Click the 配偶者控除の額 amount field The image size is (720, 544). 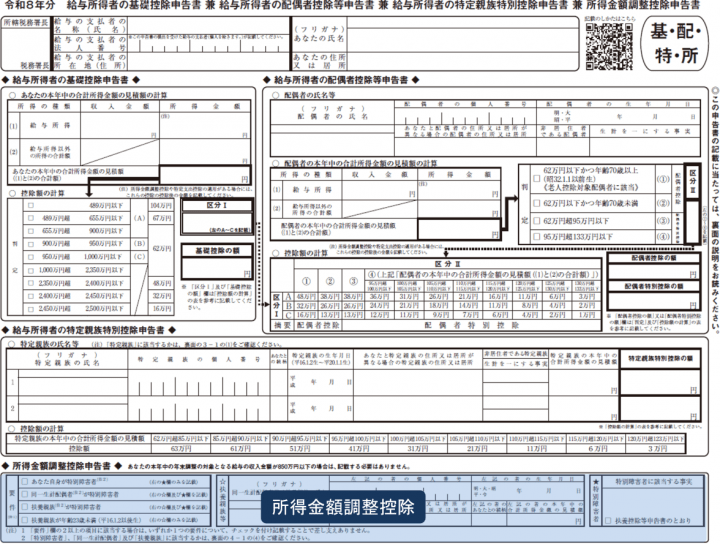pos(654,271)
